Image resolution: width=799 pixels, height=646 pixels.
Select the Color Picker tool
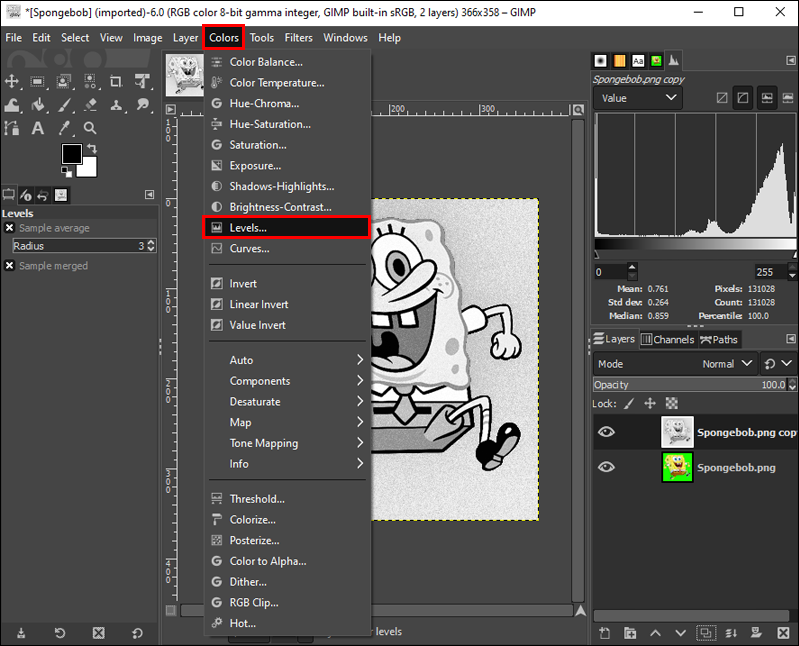[x=64, y=128]
